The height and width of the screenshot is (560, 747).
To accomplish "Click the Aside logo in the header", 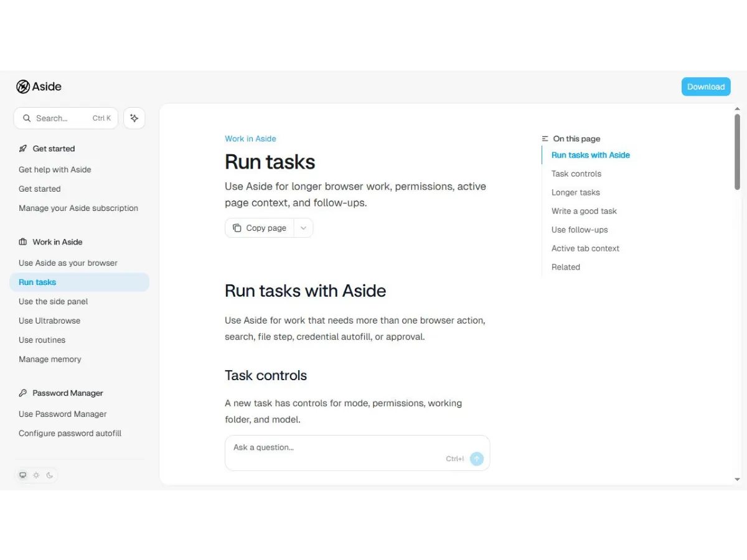I will [39, 86].
